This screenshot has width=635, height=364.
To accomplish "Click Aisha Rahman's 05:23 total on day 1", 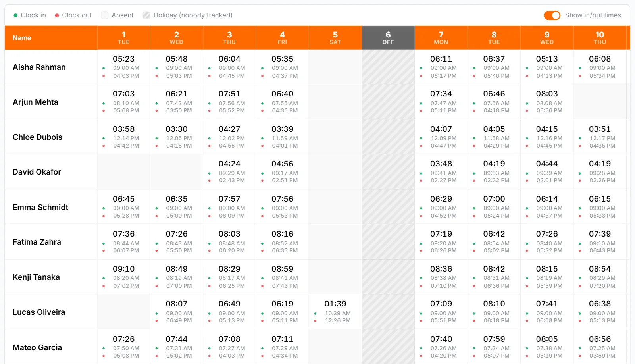I will click(x=123, y=59).
